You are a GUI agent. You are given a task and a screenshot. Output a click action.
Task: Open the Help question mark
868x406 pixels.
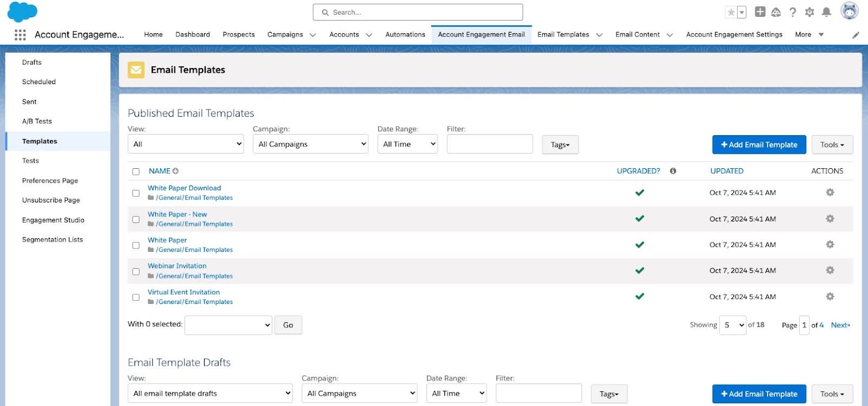click(793, 12)
